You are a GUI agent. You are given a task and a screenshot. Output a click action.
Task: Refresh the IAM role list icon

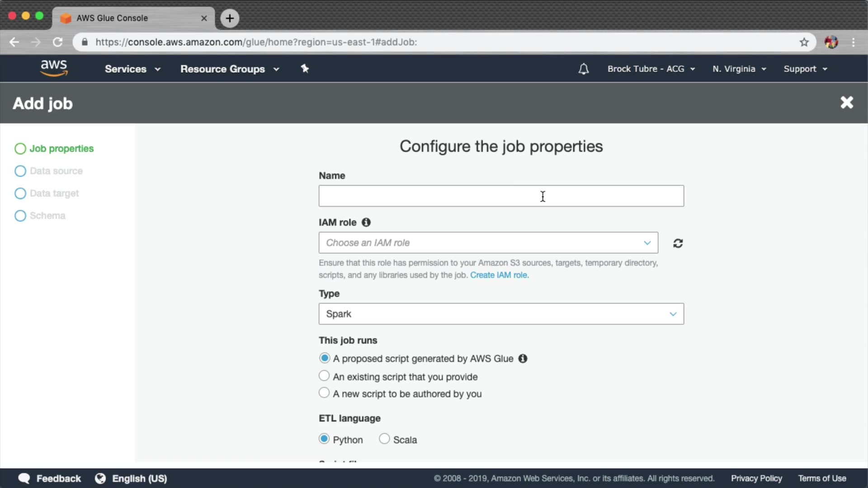678,244
